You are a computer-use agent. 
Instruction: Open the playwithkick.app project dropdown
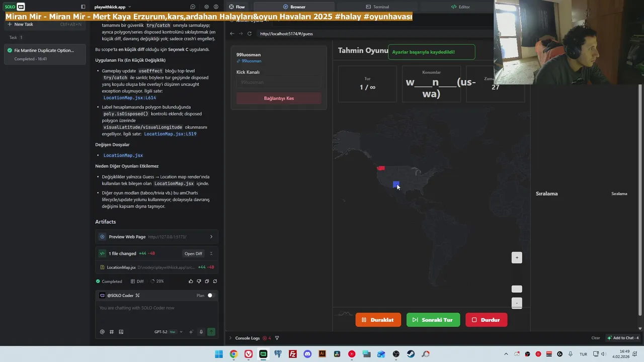113,7
